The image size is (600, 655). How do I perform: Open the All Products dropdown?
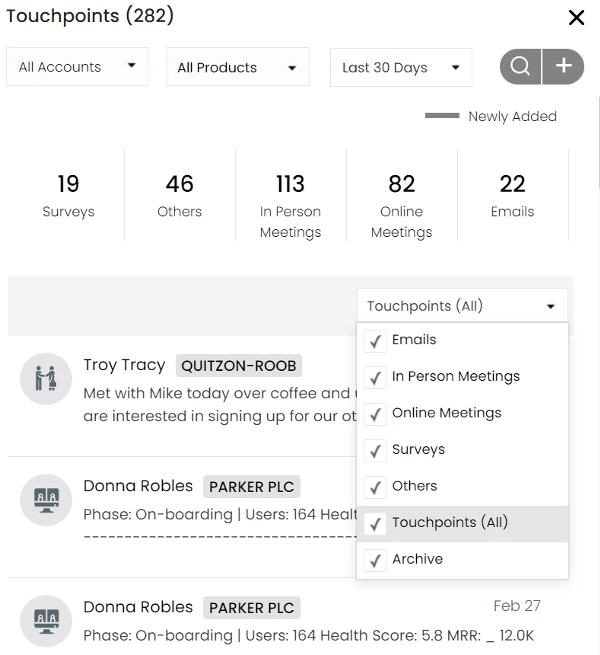pyautogui.click(x=238, y=67)
